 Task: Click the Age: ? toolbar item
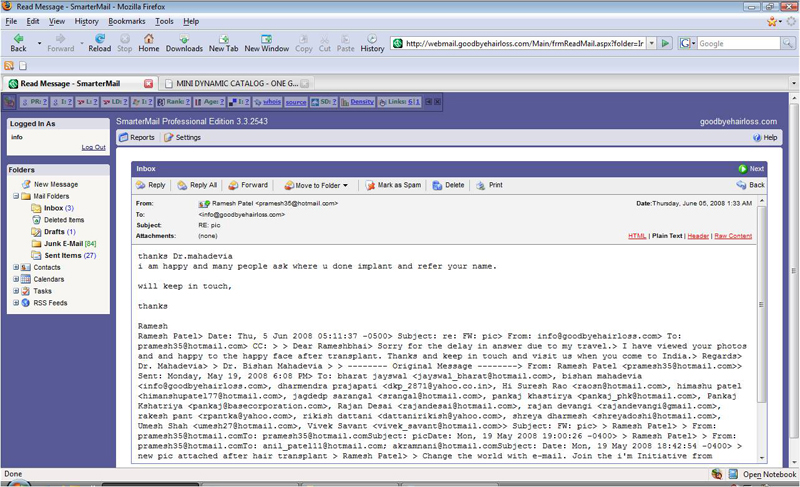[x=210, y=102]
